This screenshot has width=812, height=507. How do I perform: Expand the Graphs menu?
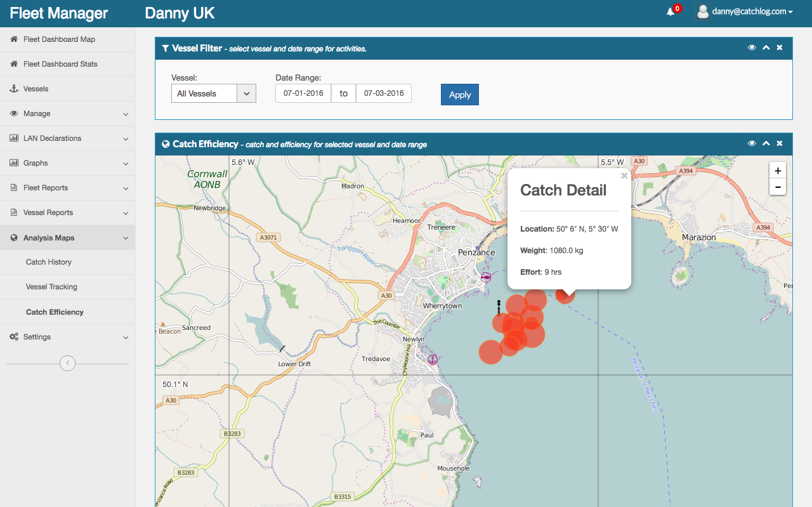tap(67, 163)
